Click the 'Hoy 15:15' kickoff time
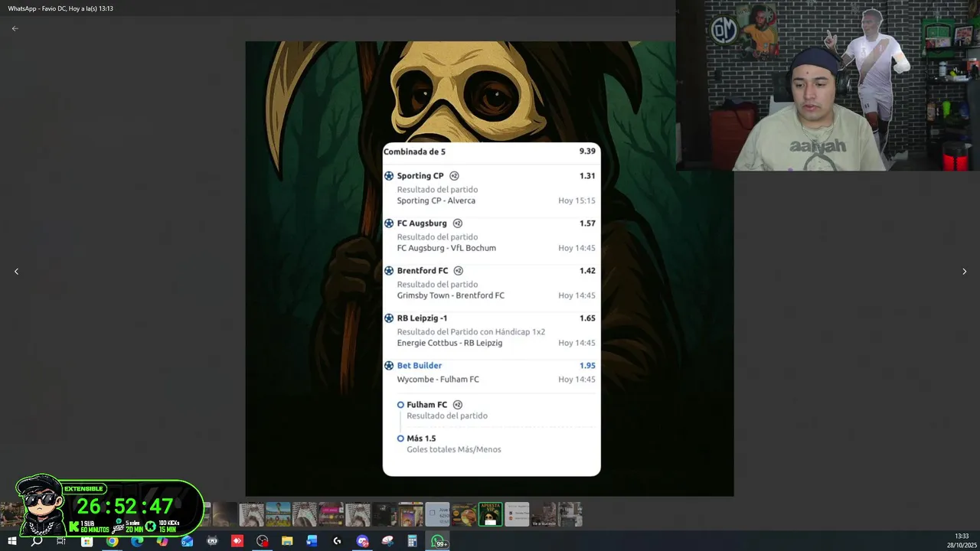The image size is (980, 551). (577, 201)
